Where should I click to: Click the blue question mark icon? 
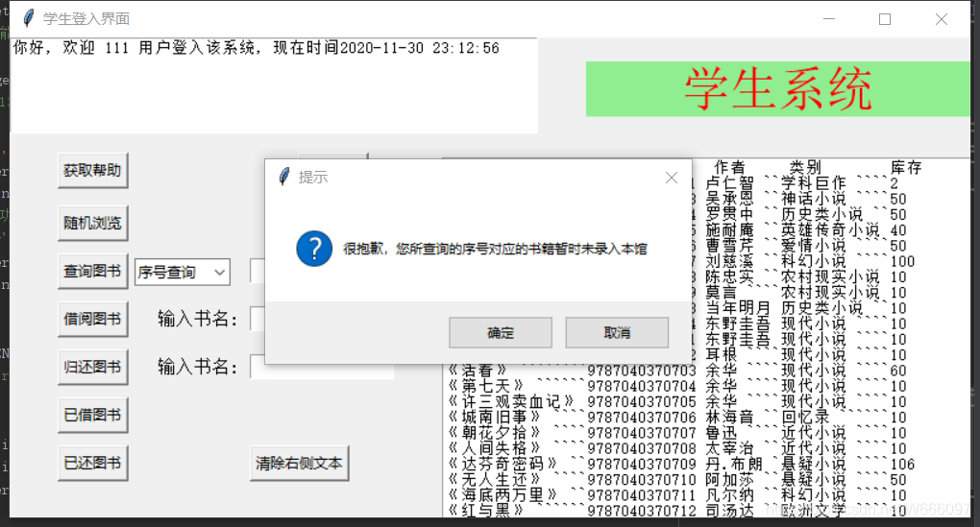point(314,249)
